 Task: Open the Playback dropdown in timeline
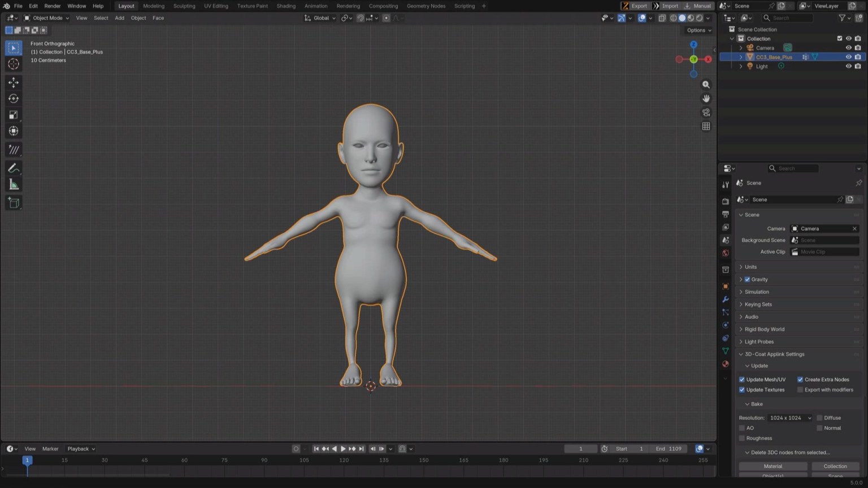click(81, 449)
